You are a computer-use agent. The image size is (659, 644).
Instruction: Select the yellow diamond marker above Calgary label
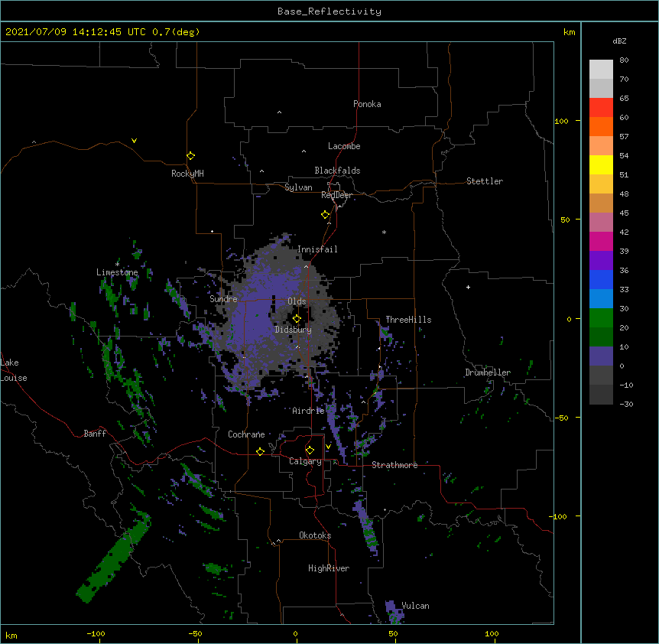[x=310, y=450]
